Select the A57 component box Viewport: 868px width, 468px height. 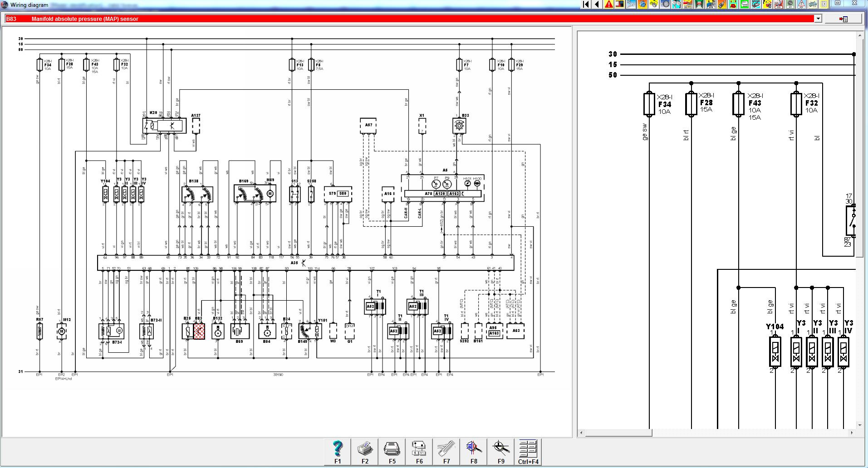click(x=368, y=126)
